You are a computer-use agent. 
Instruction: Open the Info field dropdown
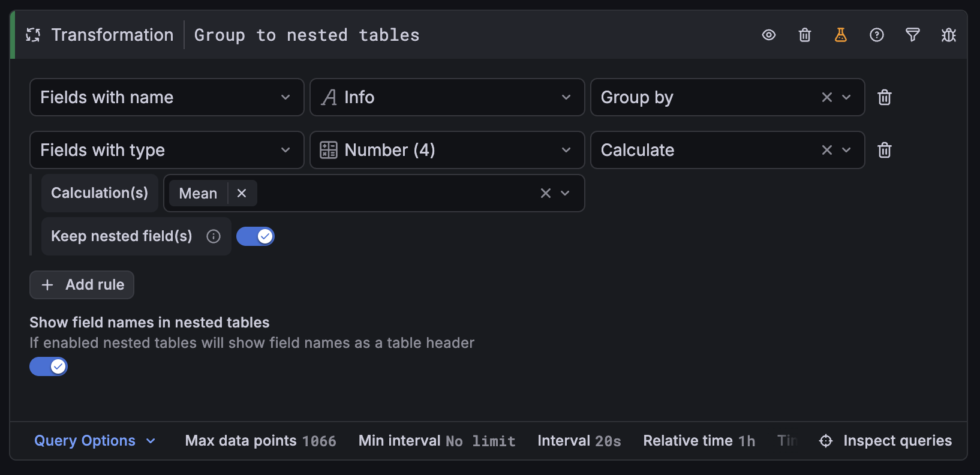(447, 97)
